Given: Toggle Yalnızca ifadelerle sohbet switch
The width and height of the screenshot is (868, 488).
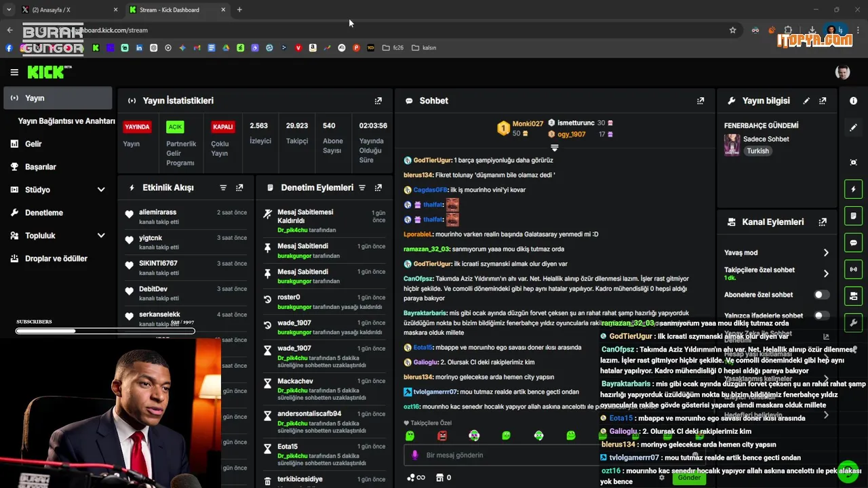Looking at the screenshot, I should [821, 315].
